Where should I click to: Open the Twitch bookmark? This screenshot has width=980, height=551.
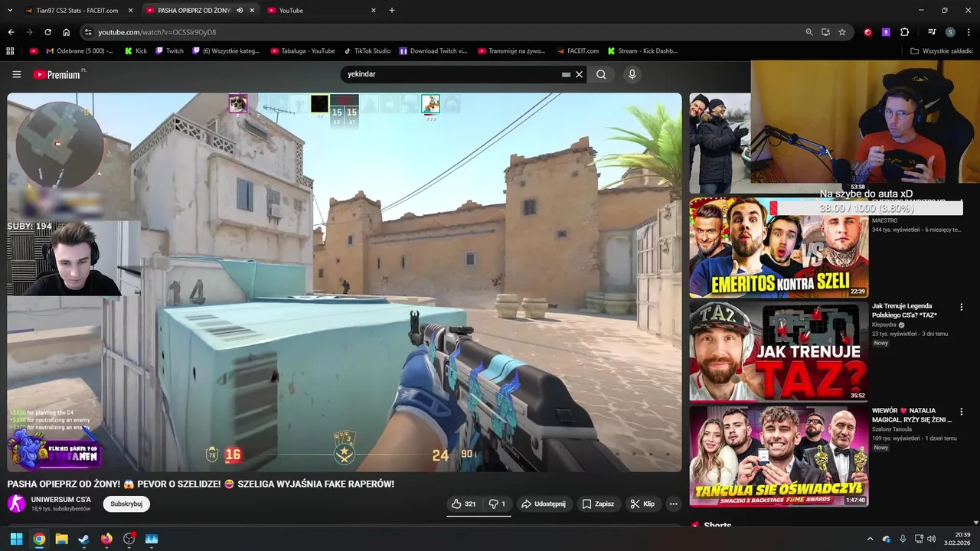(169, 51)
